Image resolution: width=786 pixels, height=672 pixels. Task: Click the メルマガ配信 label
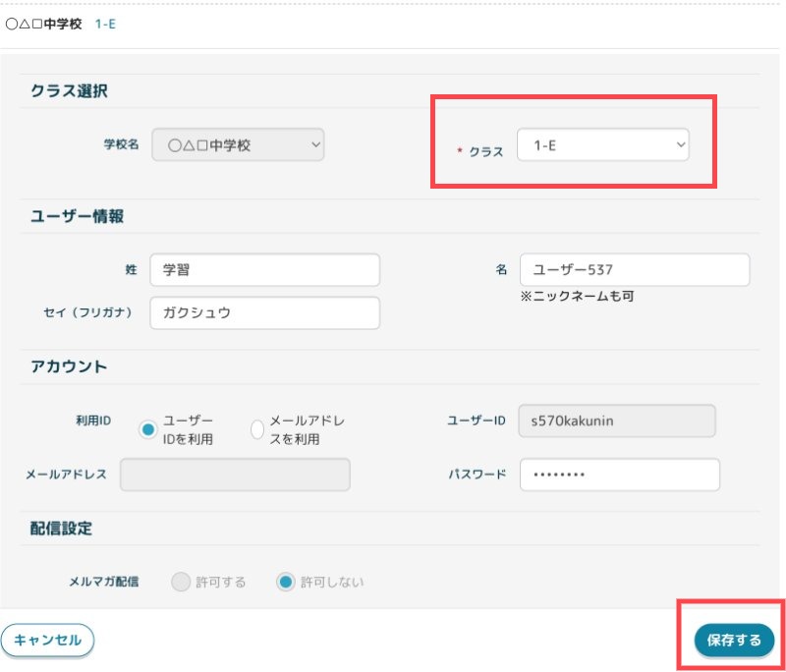pyautogui.click(x=104, y=582)
